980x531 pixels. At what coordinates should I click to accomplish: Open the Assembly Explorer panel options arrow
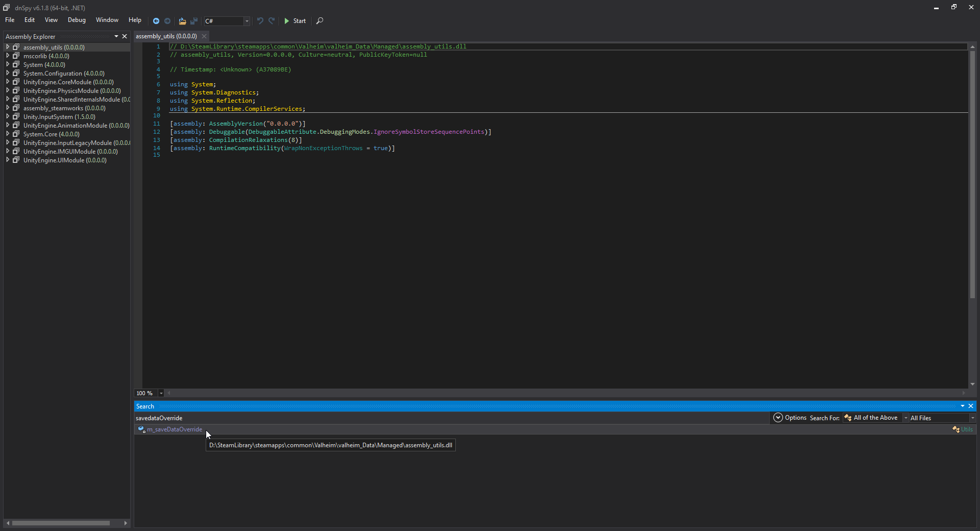tap(116, 36)
